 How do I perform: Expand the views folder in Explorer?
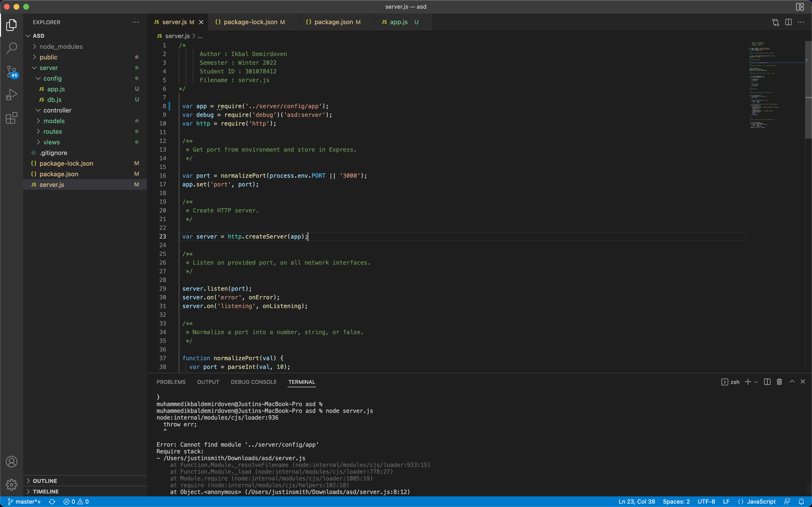click(x=52, y=142)
